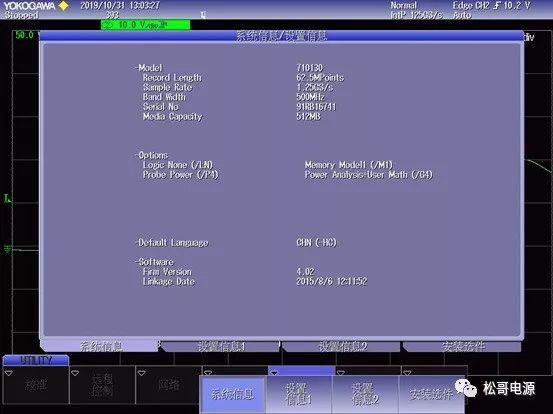This screenshot has width=553, height=414.
Task: Click the serial number 91RB16741
Action: pos(316,106)
